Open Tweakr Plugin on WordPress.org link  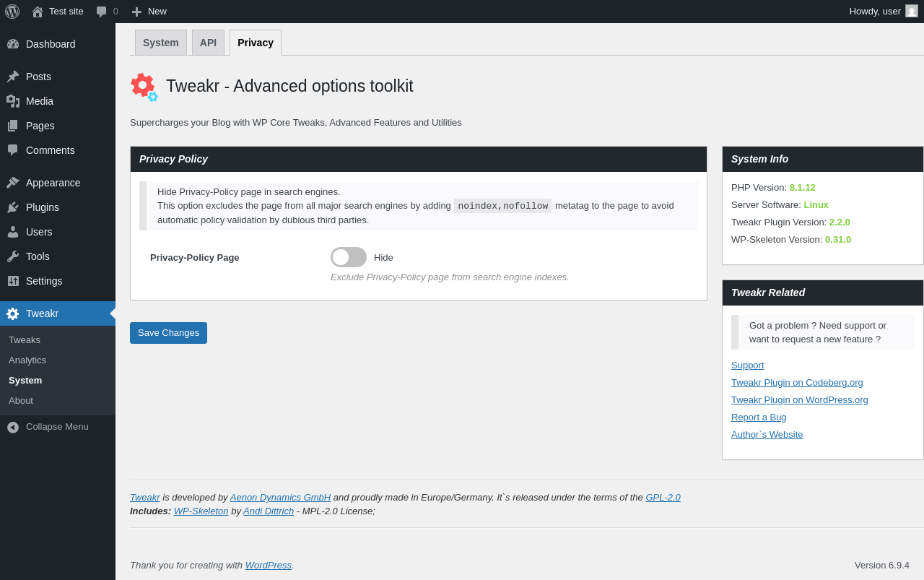coord(800,400)
